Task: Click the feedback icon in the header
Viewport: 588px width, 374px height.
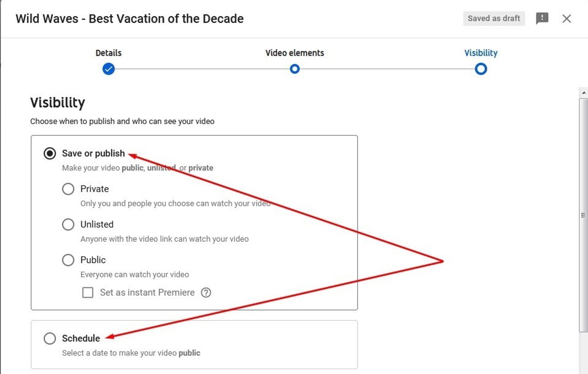Action: coord(542,18)
